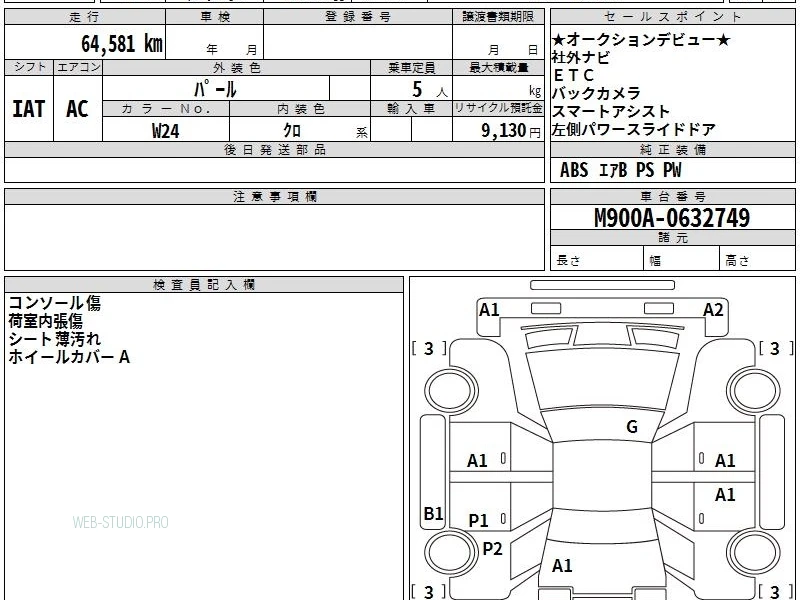Viewport: 800px width, 600px height.
Task: Select the コンソール傷 inspector note
Action: click(55, 303)
